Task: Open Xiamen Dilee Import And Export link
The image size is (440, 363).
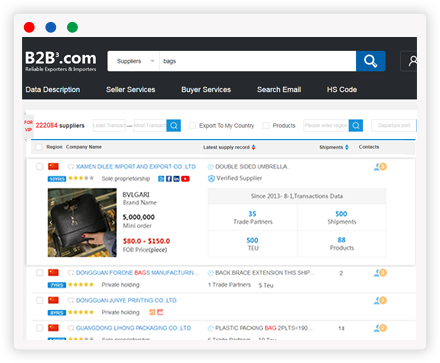Action: (x=136, y=167)
